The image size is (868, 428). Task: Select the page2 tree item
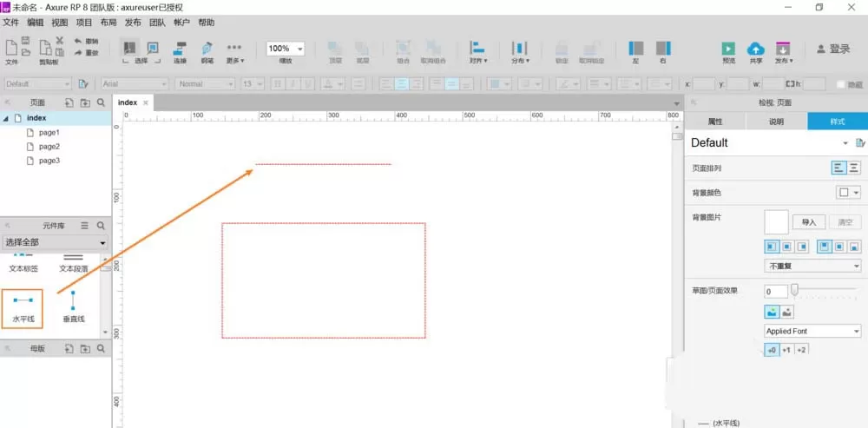(49, 147)
